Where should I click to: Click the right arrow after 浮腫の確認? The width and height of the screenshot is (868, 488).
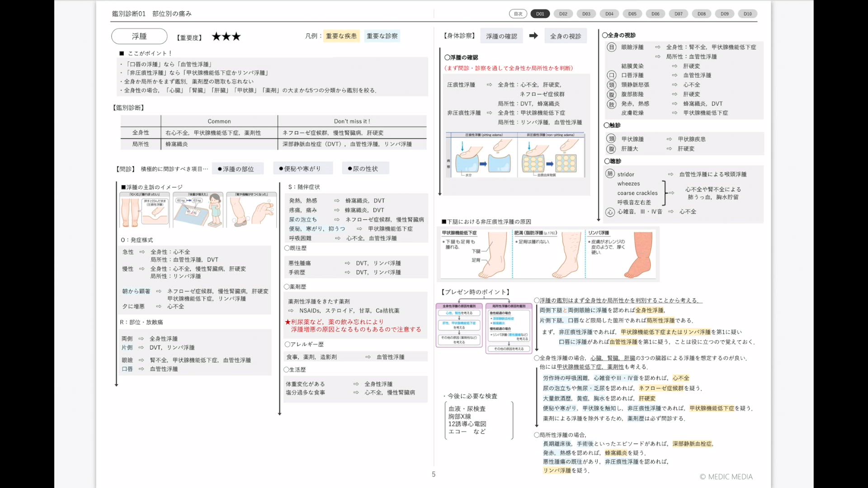click(533, 36)
